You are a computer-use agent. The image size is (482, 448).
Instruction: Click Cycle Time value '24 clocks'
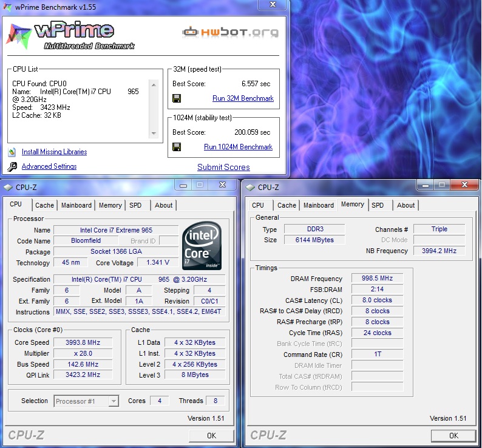coord(377,333)
